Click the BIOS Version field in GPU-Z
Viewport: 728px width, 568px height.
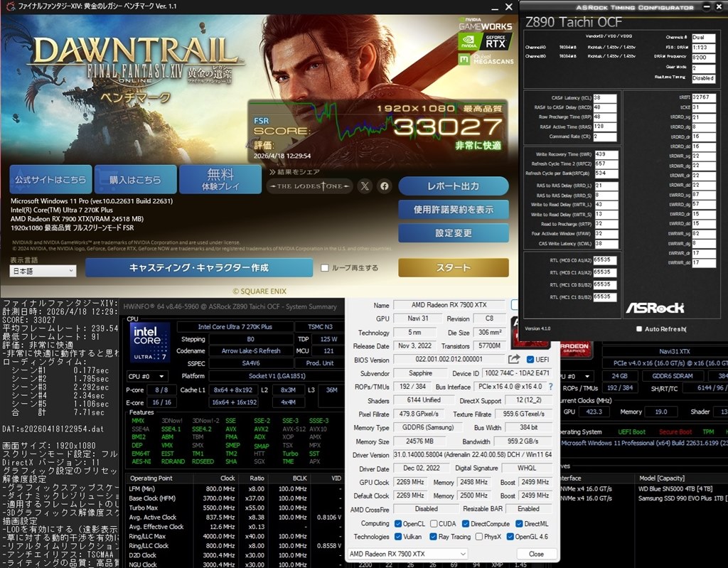click(x=449, y=359)
